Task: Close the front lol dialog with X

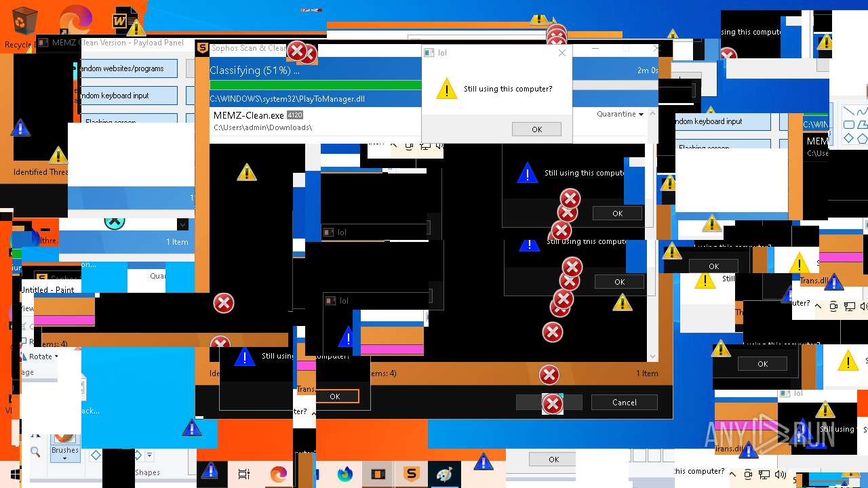Action: tap(562, 53)
